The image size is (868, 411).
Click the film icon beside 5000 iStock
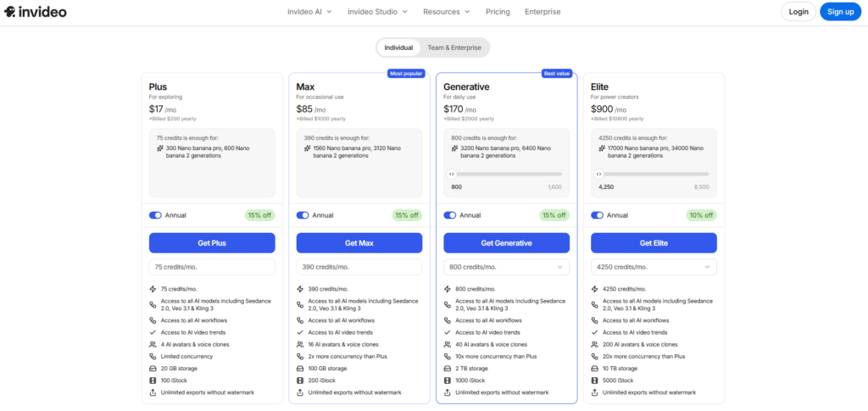point(595,380)
